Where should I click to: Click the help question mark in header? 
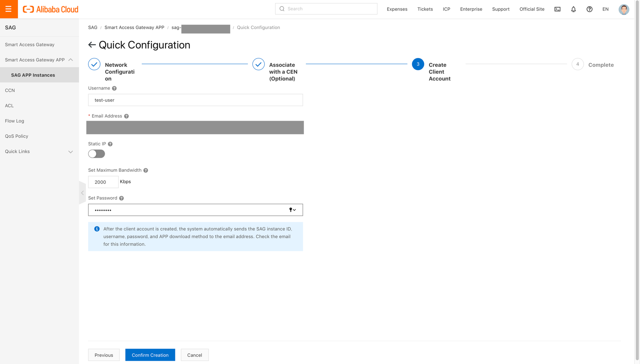click(x=589, y=9)
